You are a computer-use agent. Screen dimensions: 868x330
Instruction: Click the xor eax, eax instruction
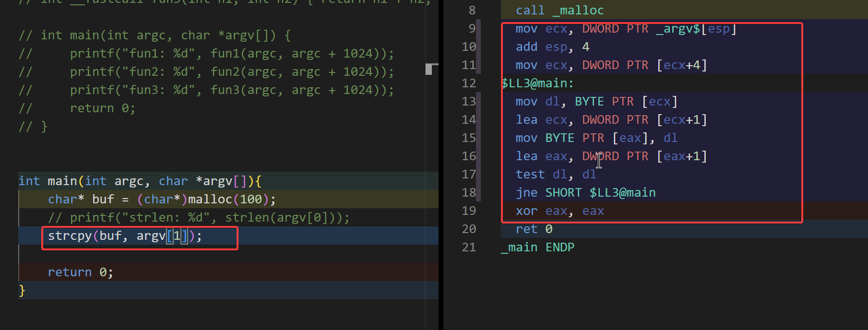click(559, 211)
